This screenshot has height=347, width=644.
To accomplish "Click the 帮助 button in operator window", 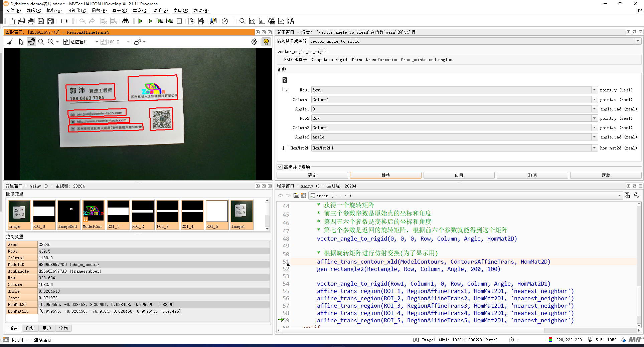I will click(x=606, y=175).
